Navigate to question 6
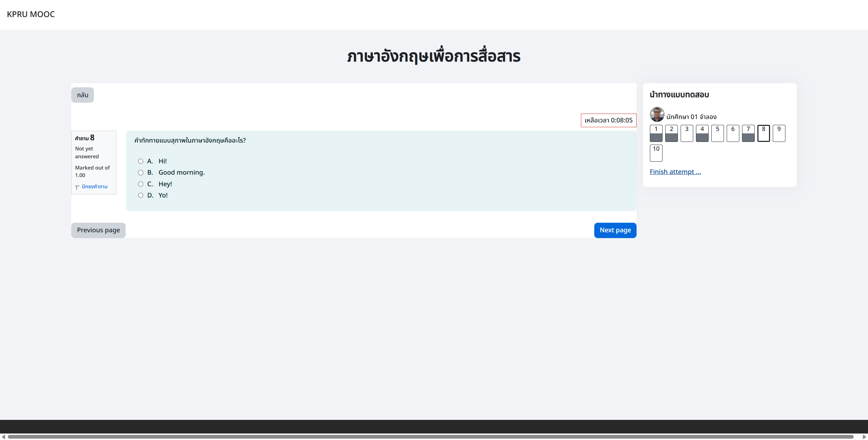Screen dimensions: 868x440 [x=733, y=133]
